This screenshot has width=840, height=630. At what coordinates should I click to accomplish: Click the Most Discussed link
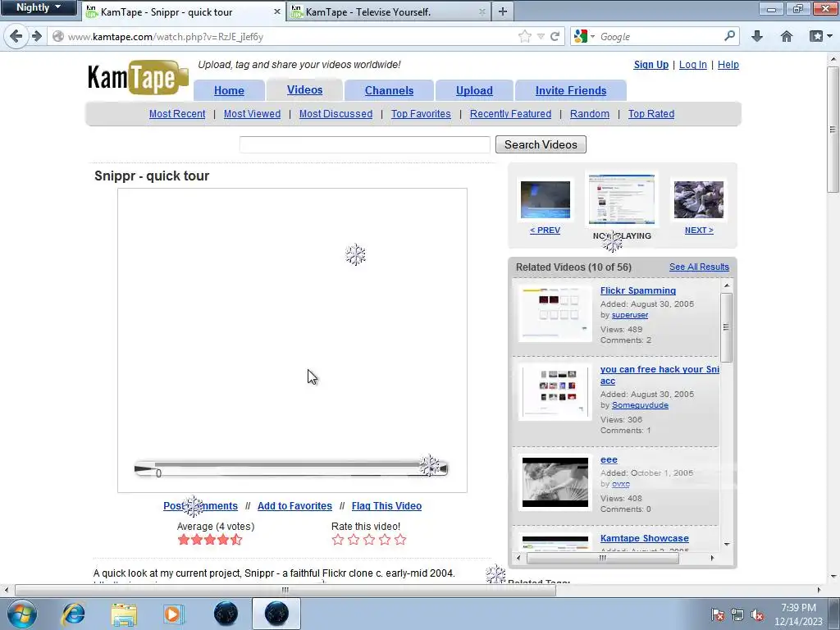336,113
